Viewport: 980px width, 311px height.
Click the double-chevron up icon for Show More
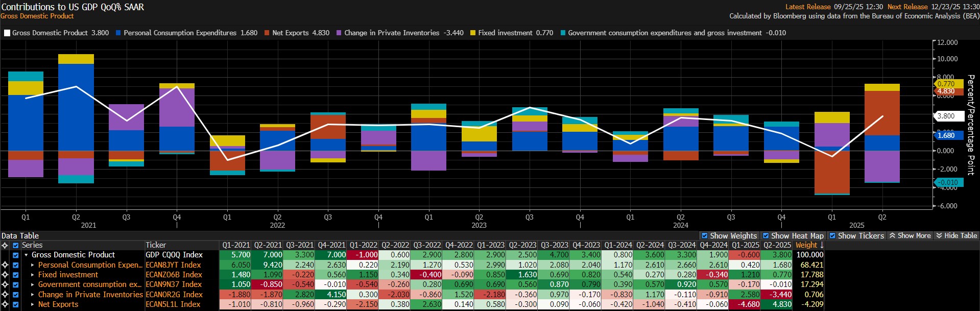tap(892, 236)
